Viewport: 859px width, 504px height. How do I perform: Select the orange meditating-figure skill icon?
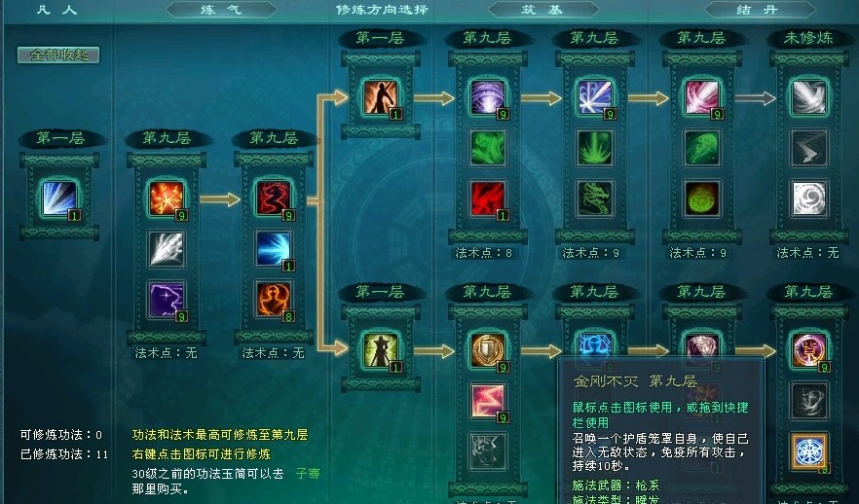point(274,300)
